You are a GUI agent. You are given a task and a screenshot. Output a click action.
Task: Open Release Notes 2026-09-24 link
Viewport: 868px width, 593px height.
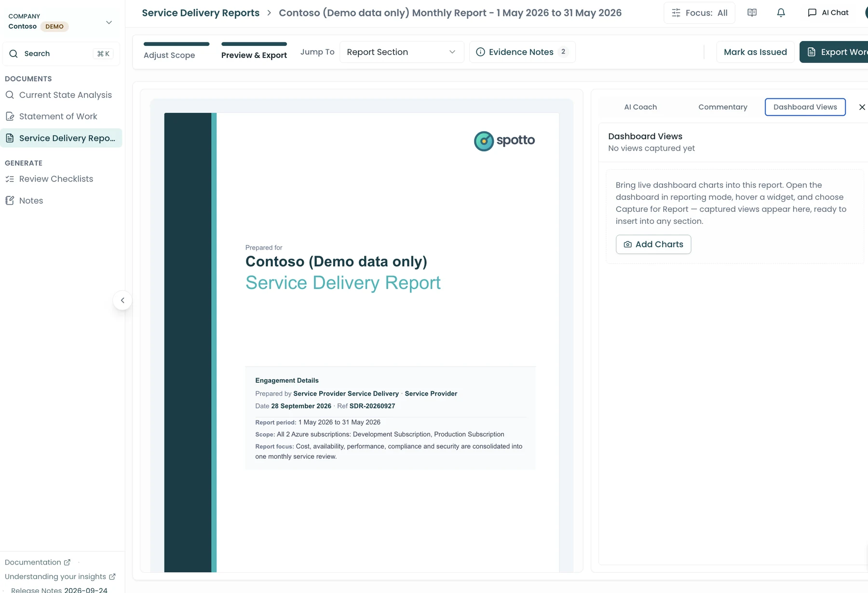[x=59, y=590]
